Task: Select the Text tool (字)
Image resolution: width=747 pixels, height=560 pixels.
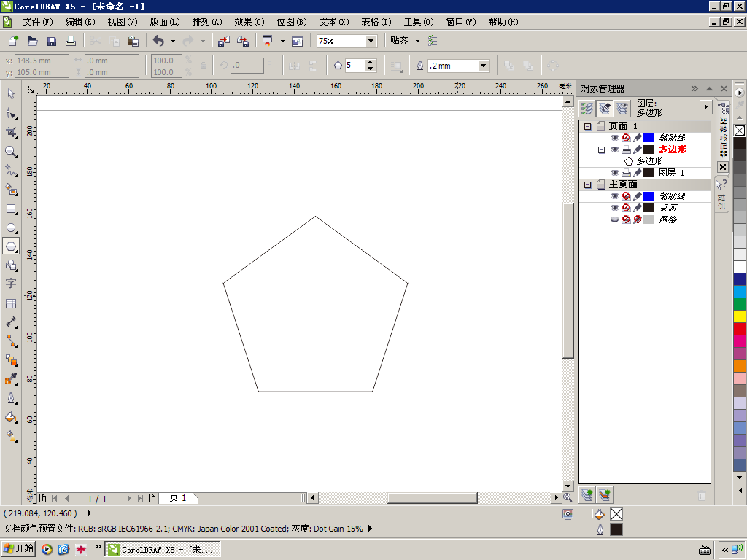Action: (x=11, y=284)
